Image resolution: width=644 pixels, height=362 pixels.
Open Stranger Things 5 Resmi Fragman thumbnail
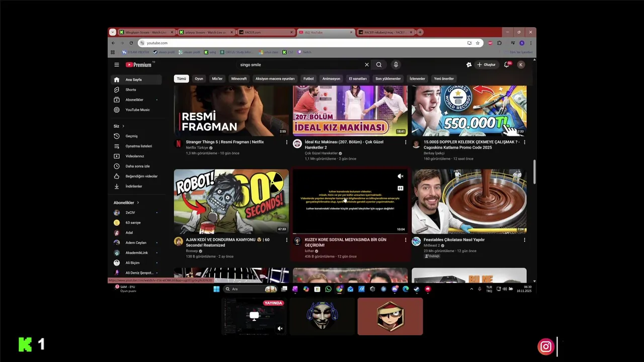click(x=231, y=111)
